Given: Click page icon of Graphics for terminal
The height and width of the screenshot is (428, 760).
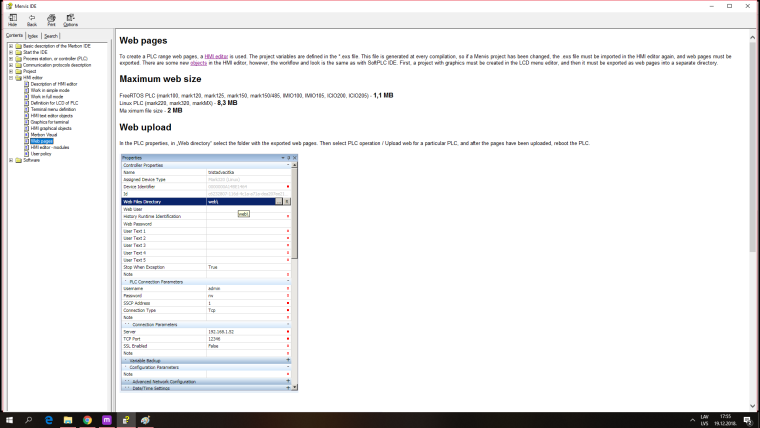Looking at the screenshot, I should click(x=27, y=122).
